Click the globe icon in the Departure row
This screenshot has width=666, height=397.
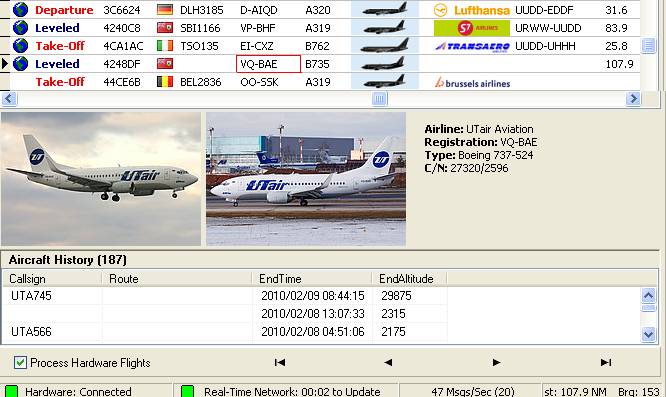click(20, 9)
